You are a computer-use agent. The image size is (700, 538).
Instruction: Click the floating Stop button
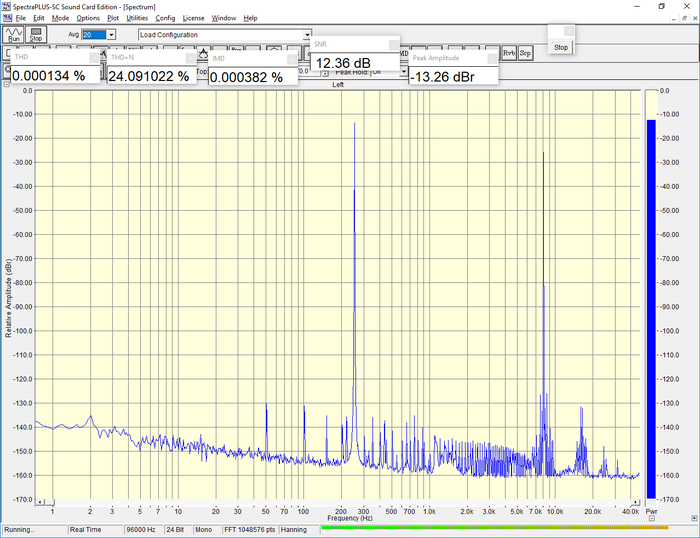click(x=561, y=47)
